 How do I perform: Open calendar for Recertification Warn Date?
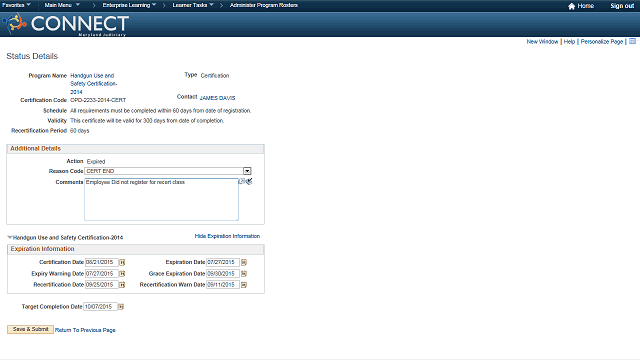244,285
